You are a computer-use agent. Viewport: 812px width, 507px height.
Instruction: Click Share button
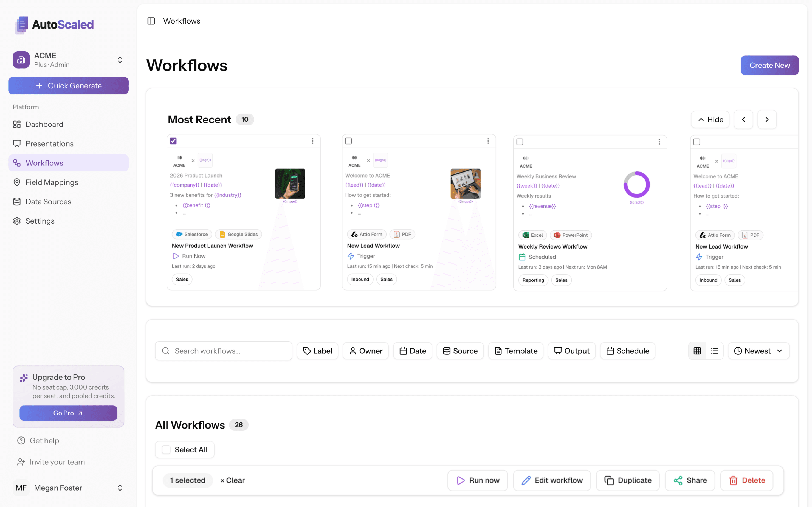(x=690, y=480)
